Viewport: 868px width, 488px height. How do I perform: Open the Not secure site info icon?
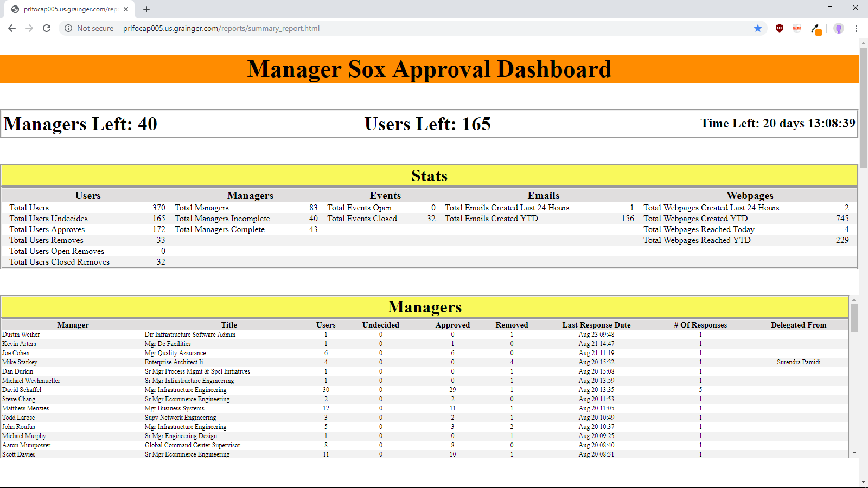(68, 28)
